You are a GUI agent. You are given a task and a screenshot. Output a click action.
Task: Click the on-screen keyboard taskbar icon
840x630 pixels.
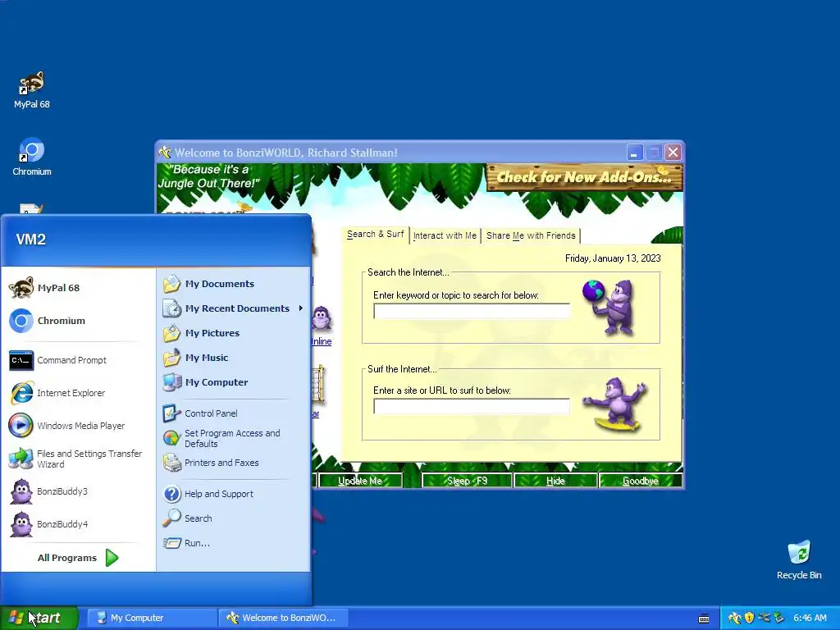point(704,619)
